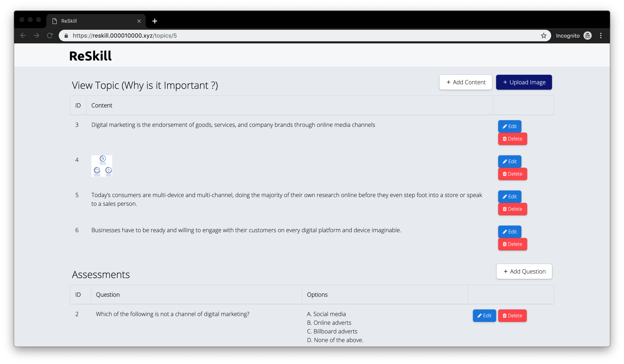
Task: Delete the image content row 4
Action: tap(512, 174)
